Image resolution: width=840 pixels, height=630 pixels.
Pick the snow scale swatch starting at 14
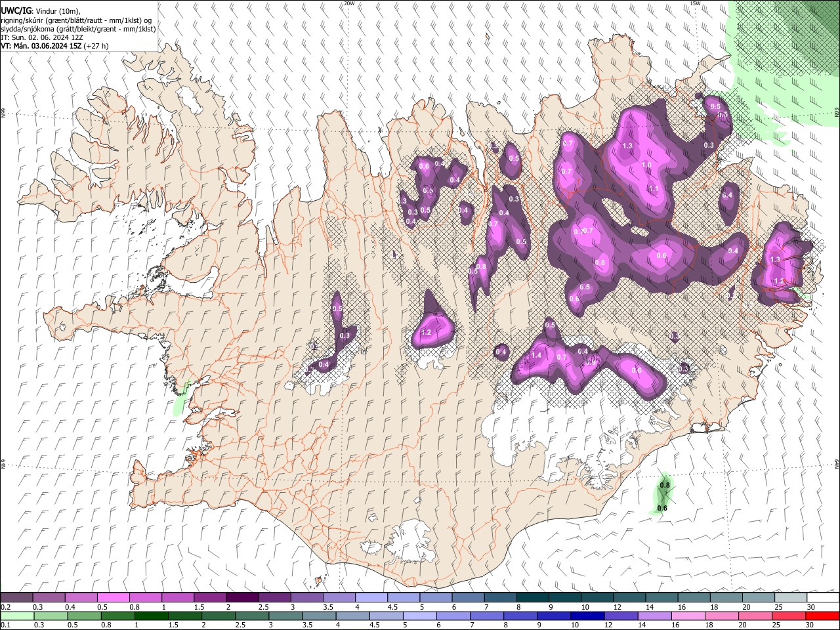pyautogui.click(x=661, y=598)
